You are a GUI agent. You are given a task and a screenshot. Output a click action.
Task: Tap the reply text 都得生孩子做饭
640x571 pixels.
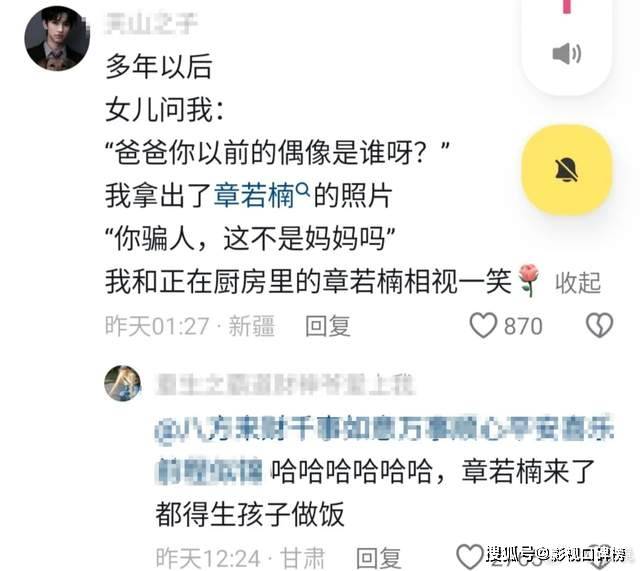pyautogui.click(x=250, y=515)
